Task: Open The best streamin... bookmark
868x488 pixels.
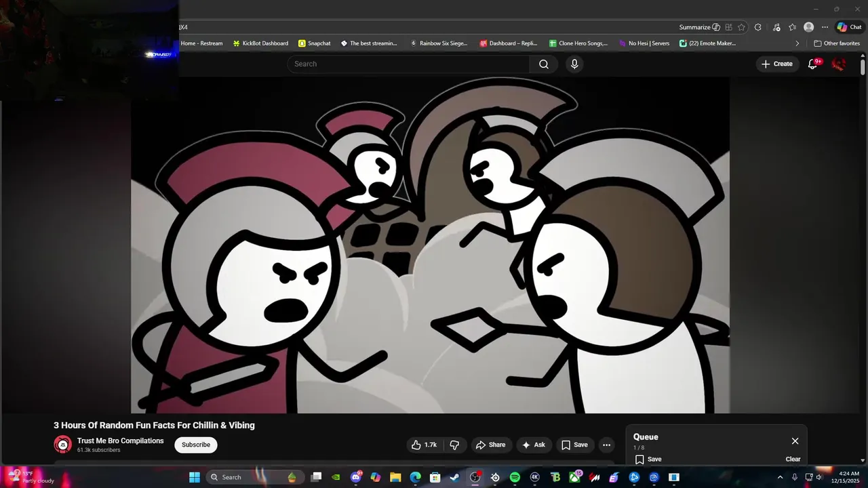Action: (x=369, y=43)
